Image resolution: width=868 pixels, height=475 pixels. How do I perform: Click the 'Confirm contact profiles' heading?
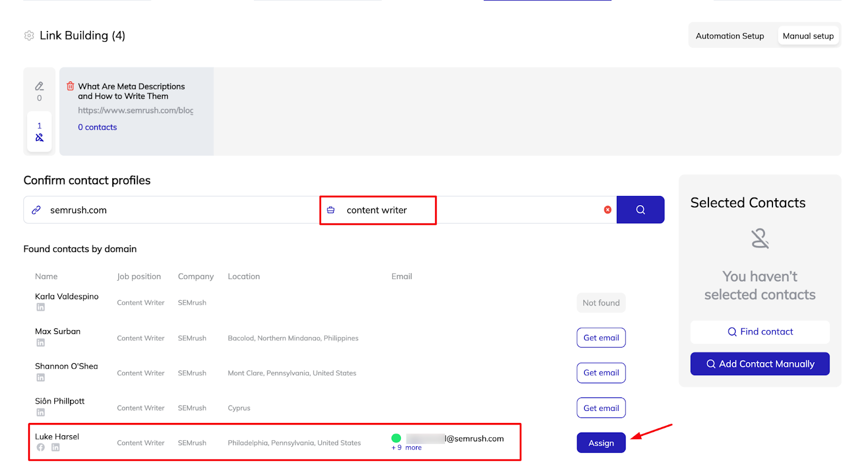(87, 180)
